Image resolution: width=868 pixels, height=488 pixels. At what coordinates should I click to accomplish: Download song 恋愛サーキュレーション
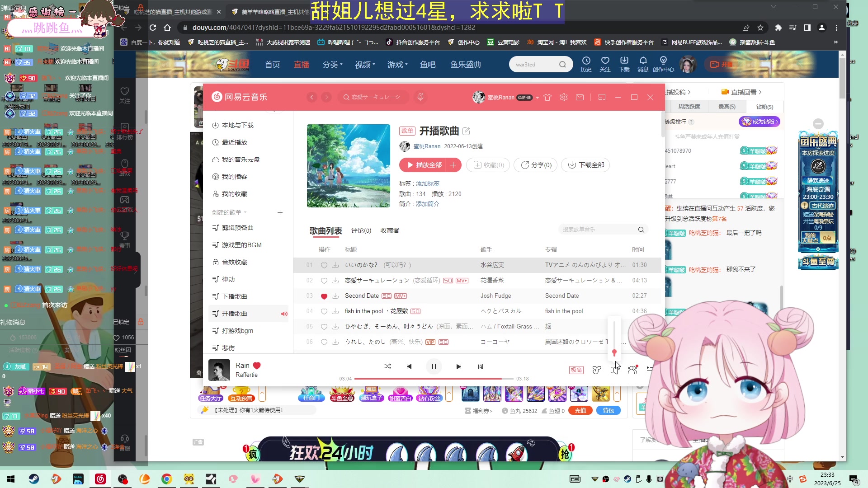(x=335, y=281)
